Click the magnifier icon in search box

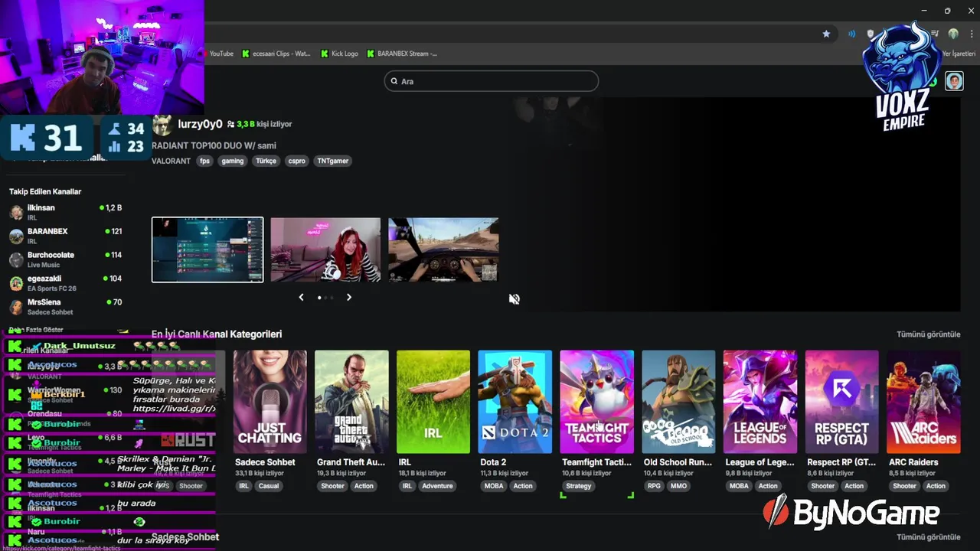pos(394,81)
